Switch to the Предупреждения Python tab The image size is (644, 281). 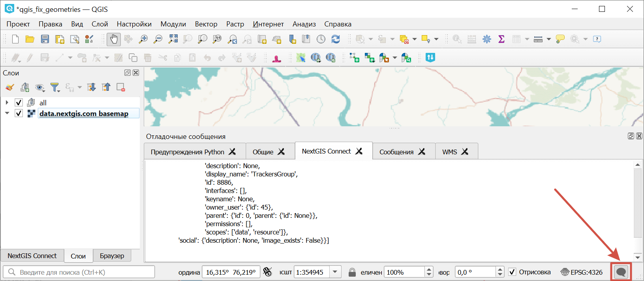click(x=187, y=152)
